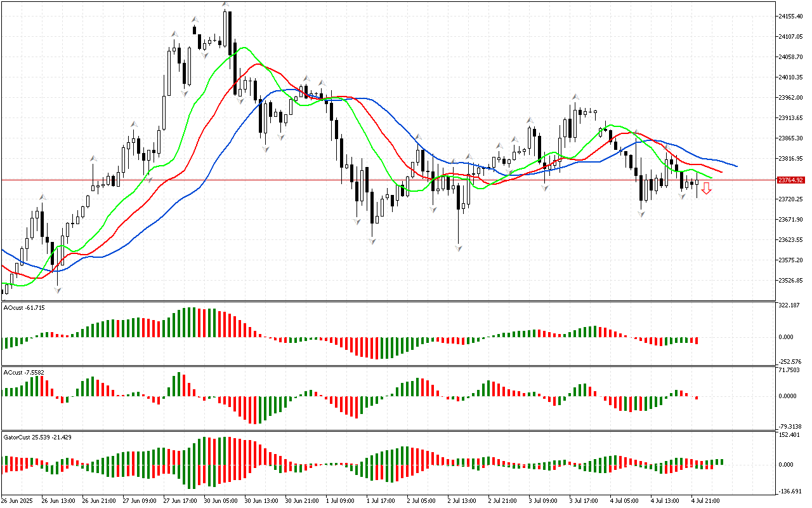Click the -79.3138 AC scale value
The width and height of the screenshot is (812, 508).
point(790,426)
